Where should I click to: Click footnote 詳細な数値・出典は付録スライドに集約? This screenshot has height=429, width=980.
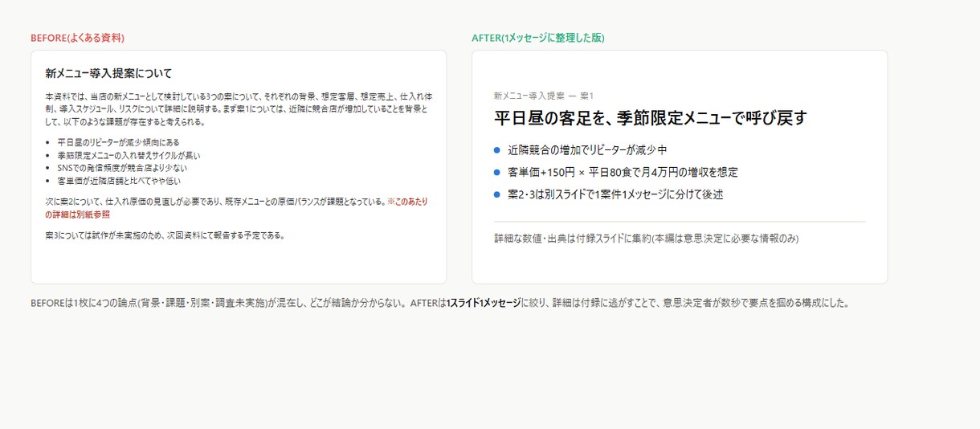coord(646,239)
